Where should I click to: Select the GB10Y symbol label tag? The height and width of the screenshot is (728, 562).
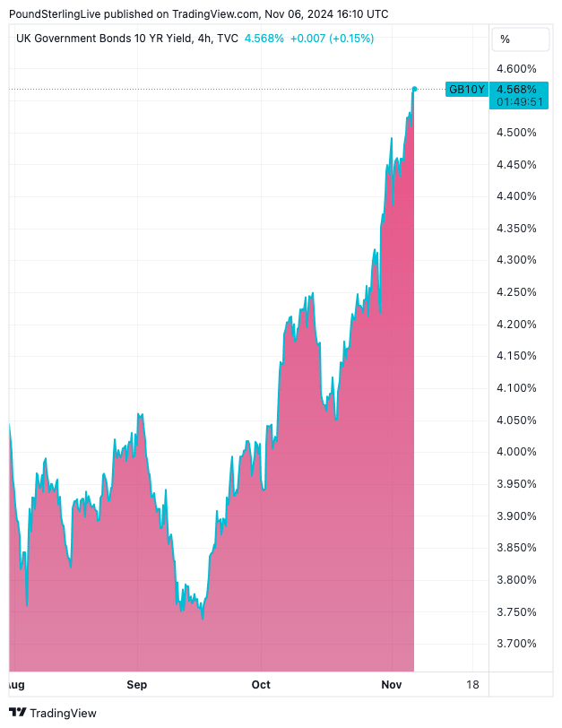tap(466, 89)
